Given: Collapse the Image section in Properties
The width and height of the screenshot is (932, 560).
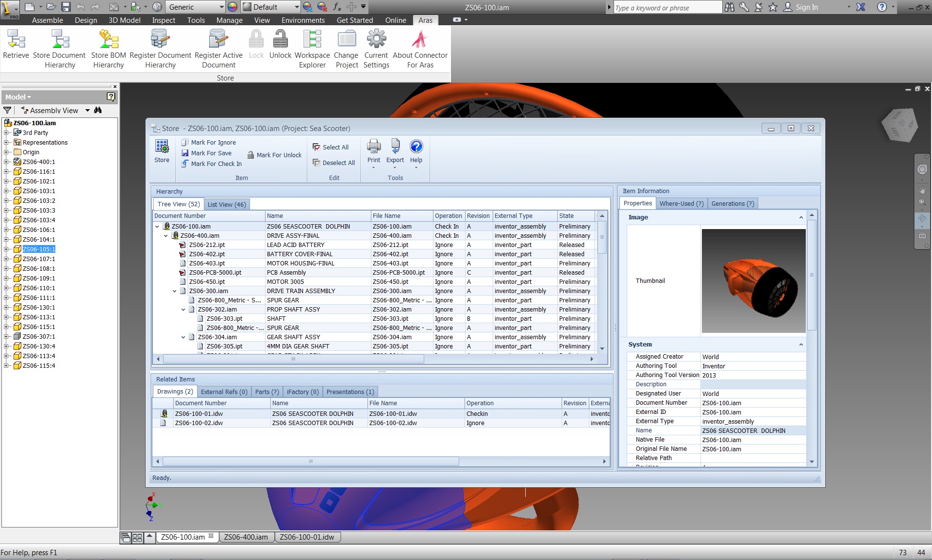Looking at the screenshot, I should pyautogui.click(x=801, y=217).
